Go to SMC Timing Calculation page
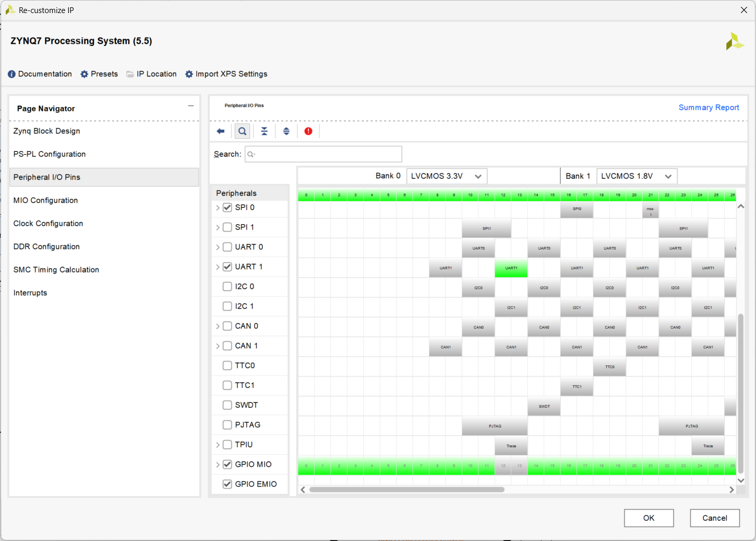This screenshot has height=541, width=756. pyautogui.click(x=104, y=270)
